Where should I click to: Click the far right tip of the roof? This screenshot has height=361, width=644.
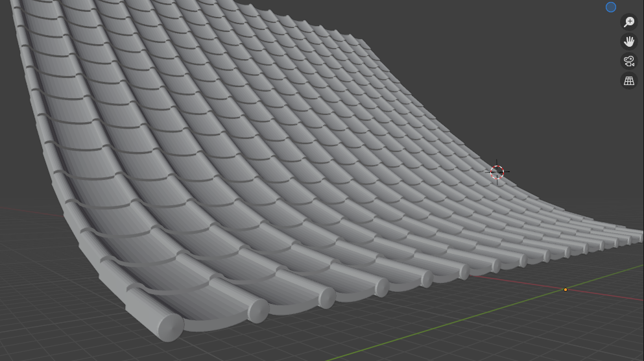(x=639, y=234)
